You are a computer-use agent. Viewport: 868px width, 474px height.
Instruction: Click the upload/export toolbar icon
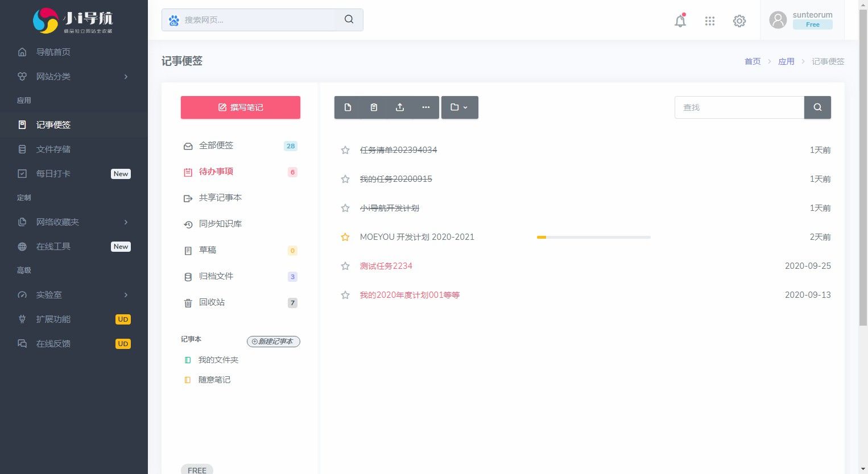(x=400, y=107)
